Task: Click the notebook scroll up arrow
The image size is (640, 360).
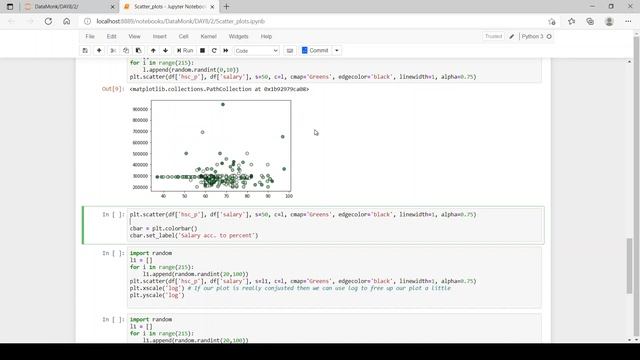Action: coord(629,62)
